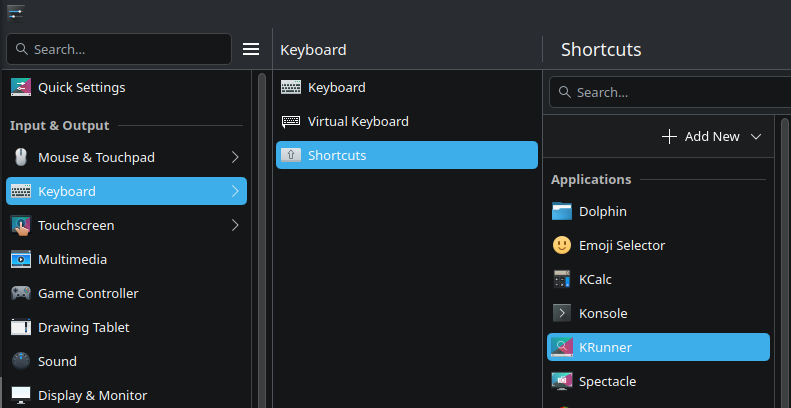Click the Sound knob icon
Screen dimensions: 791x408
(21, 361)
